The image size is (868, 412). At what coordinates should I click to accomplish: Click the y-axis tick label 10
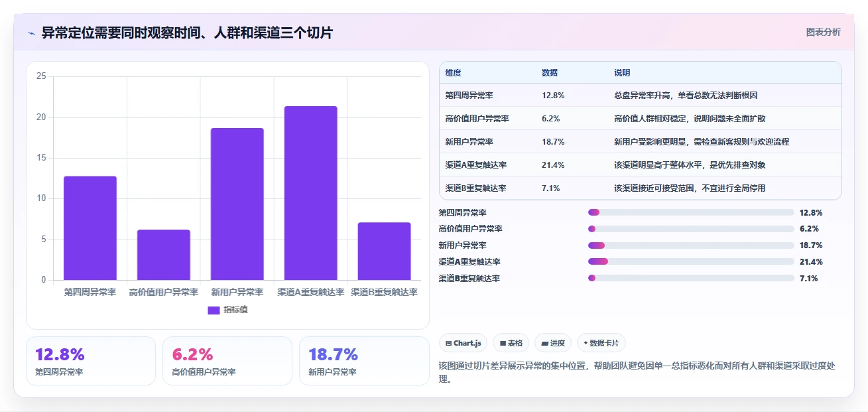click(x=41, y=198)
